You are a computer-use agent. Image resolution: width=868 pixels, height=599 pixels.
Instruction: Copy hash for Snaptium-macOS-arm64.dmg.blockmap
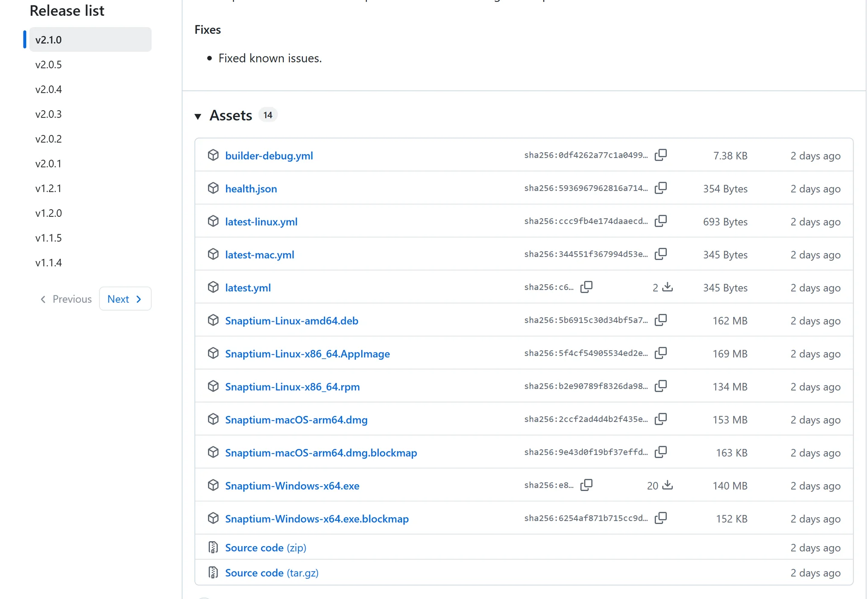coord(660,452)
